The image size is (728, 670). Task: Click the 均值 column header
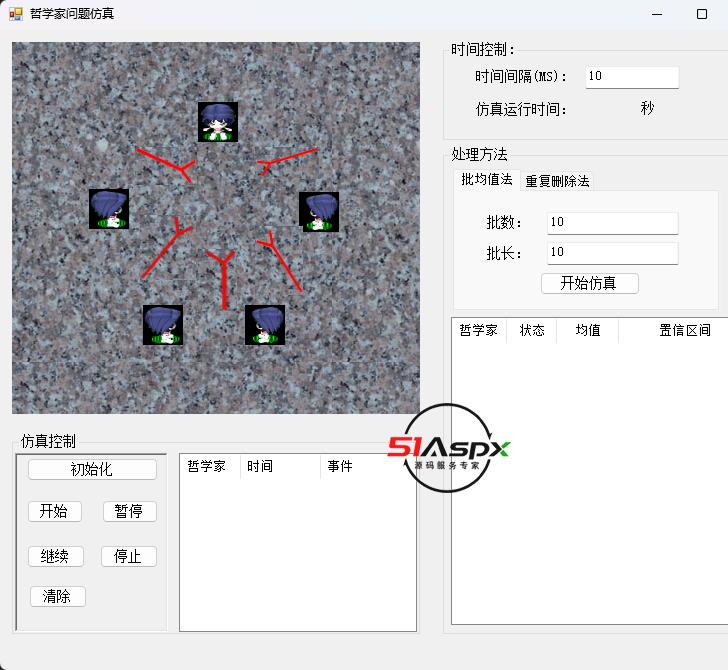588,331
